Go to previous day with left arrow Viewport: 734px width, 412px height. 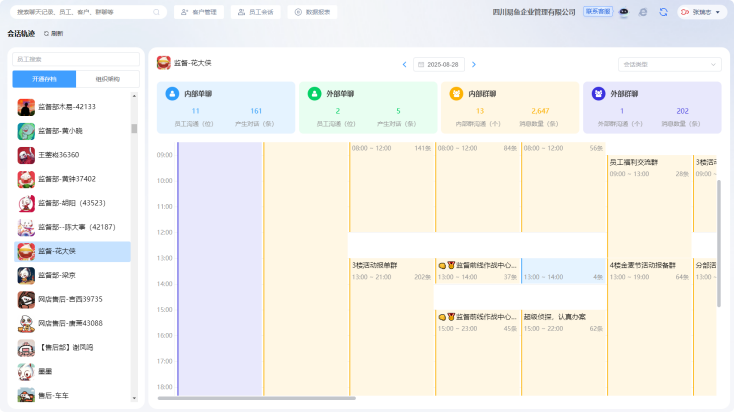405,64
